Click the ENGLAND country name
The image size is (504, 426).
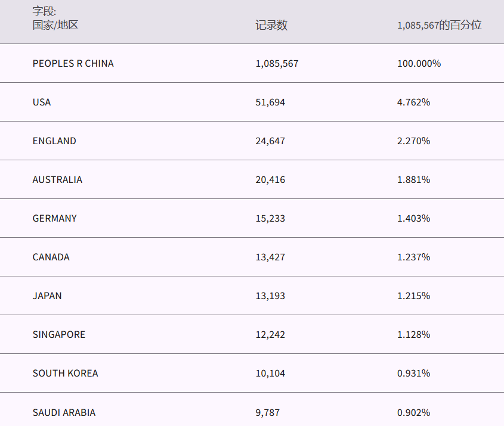[x=54, y=141]
